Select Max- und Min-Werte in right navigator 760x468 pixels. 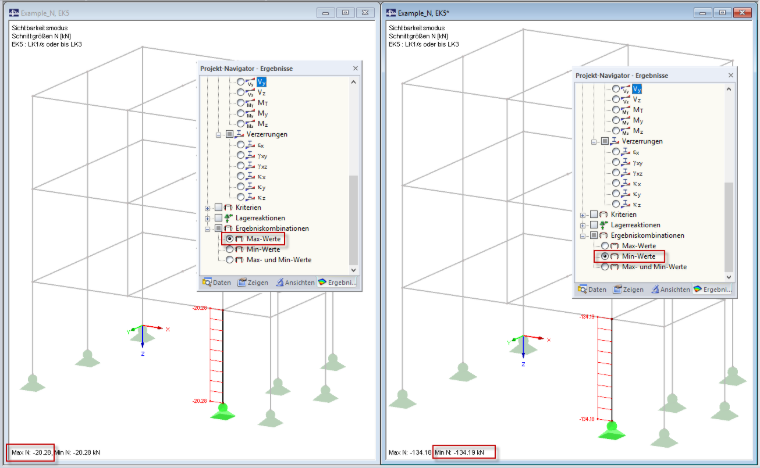[x=605, y=267]
